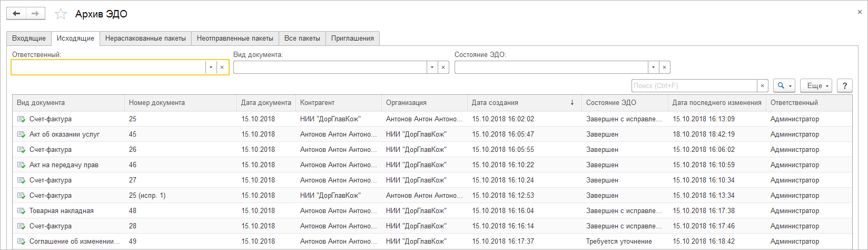Click the forward navigation arrow
The image size is (868, 250).
(x=35, y=14)
